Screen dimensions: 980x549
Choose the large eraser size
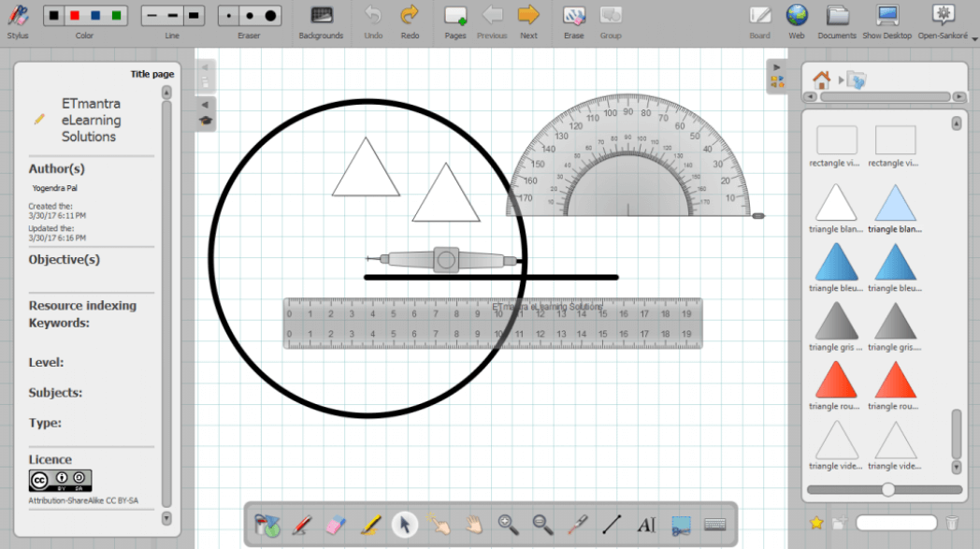[270, 16]
